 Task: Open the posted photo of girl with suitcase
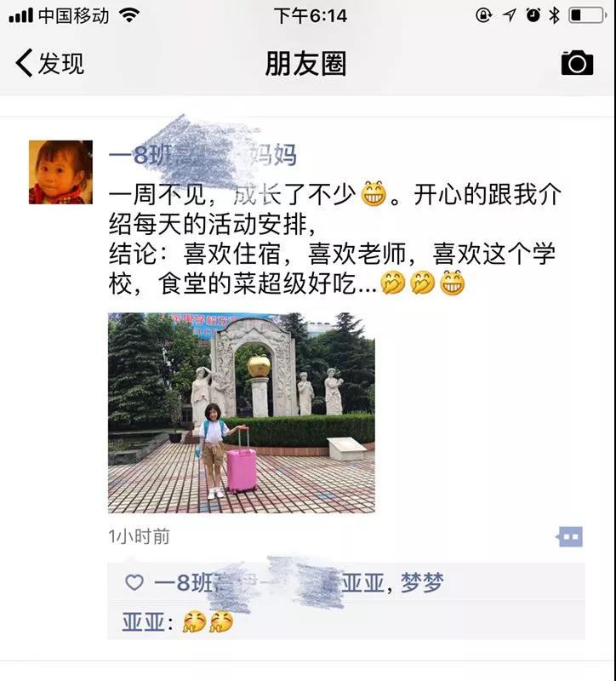(x=242, y=413)
